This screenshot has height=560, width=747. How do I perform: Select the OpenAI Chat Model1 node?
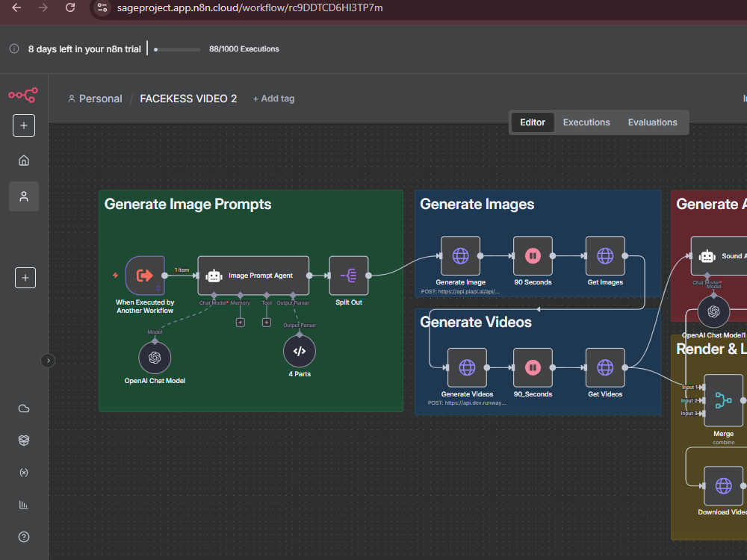(713, 312)
